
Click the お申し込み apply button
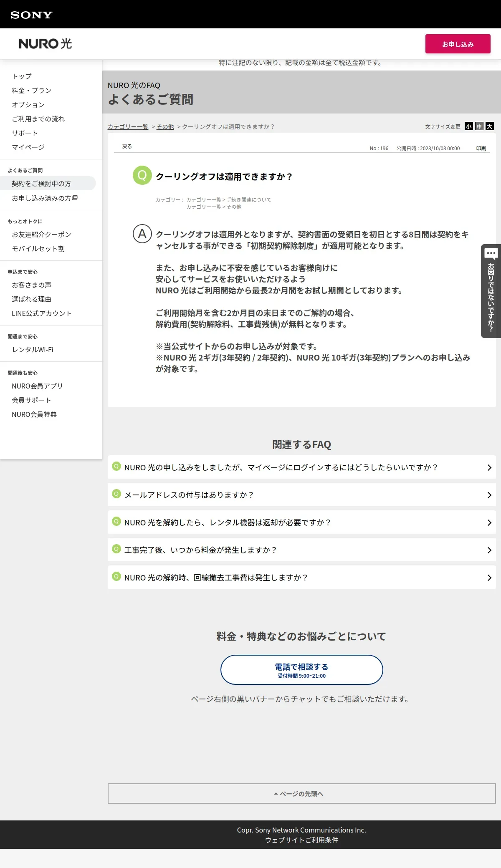coord(458,44)
